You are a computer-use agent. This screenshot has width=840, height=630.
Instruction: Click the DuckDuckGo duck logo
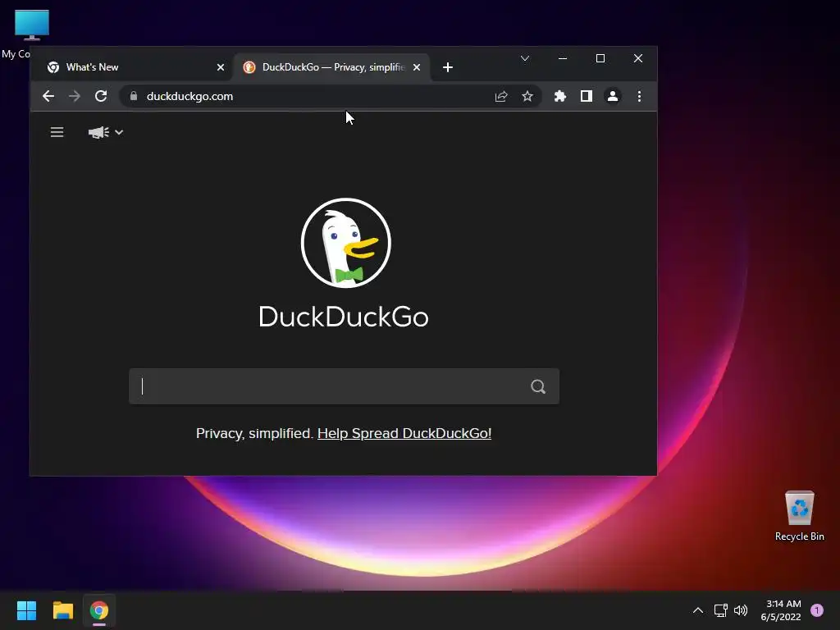[x=345, y=243]
